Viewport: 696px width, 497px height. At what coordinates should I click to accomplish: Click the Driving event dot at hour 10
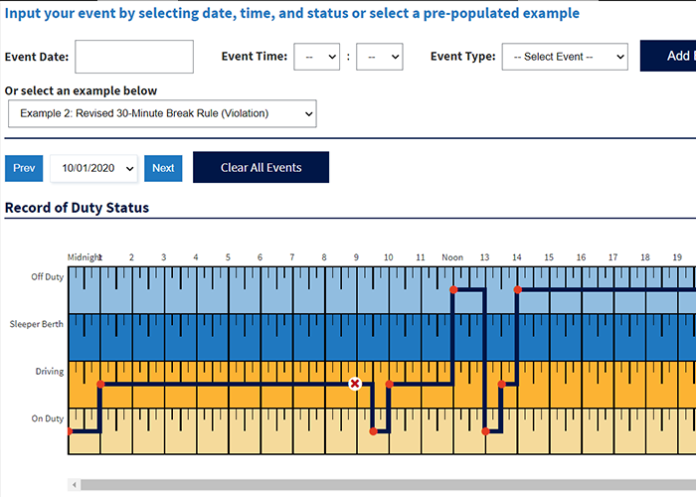(389, 384)
